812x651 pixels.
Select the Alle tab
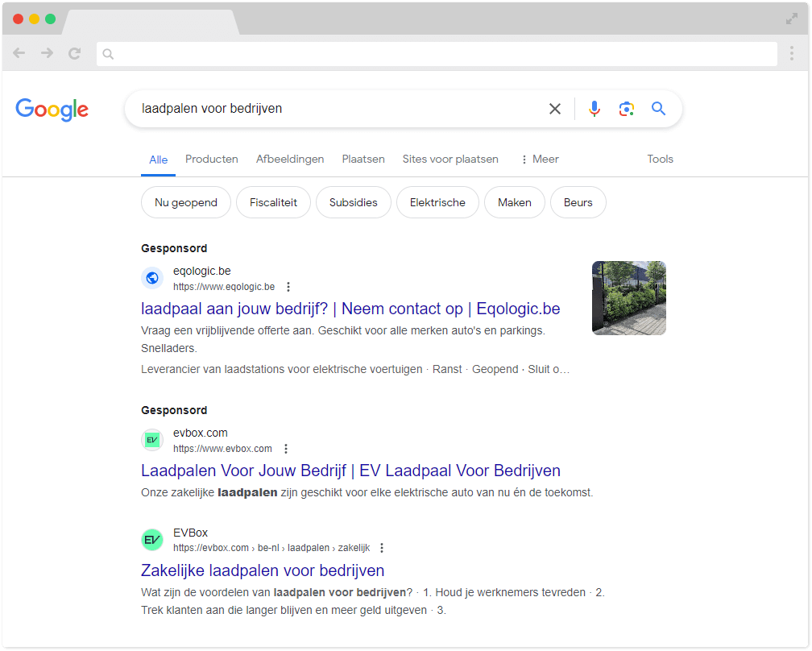point(159,160)
